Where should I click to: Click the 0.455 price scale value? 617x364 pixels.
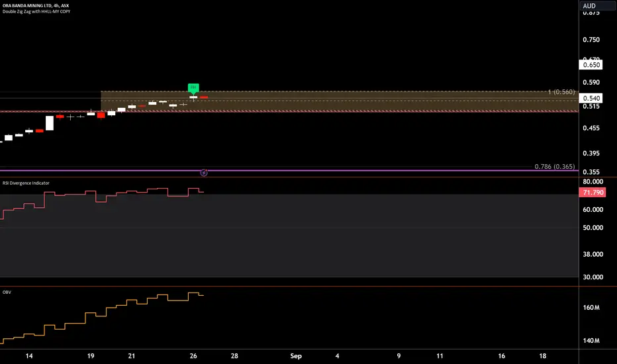[591, 128]
